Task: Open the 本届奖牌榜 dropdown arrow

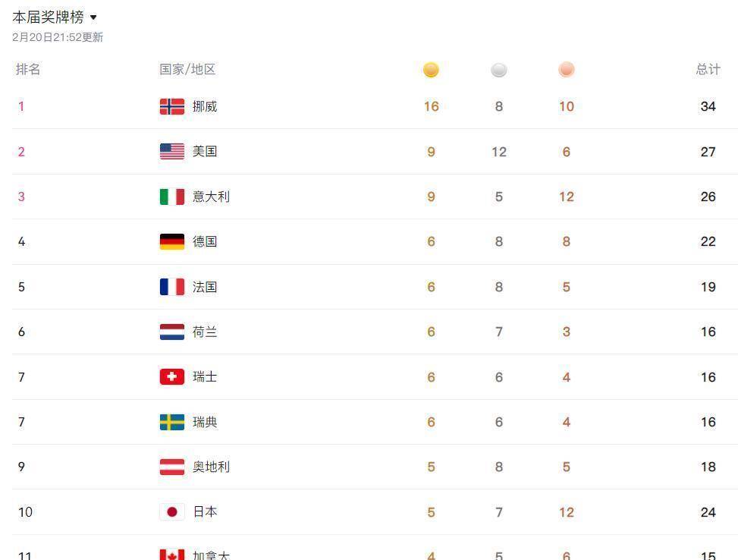Action: (x=93, y=17)
